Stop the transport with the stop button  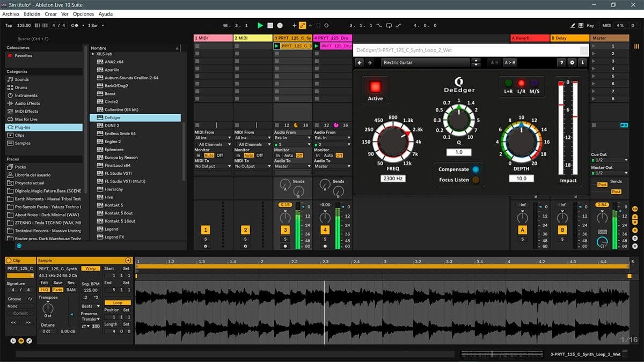tap(270, 25)
